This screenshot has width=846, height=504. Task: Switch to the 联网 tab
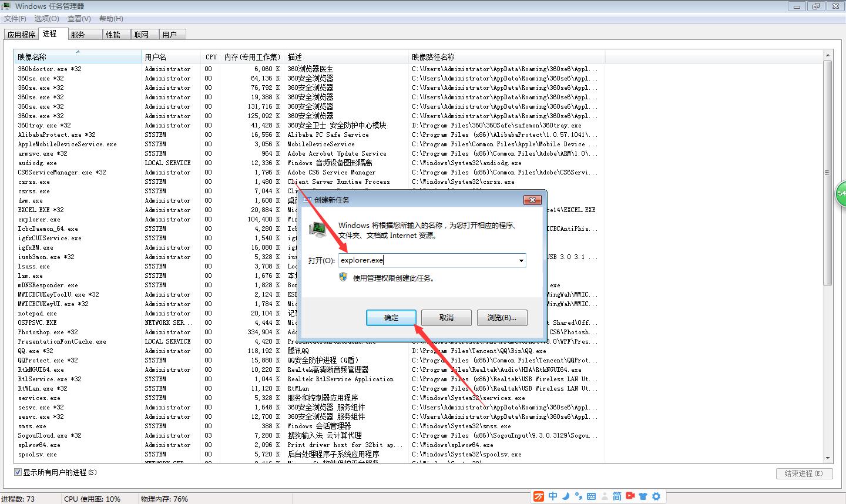tap(145, 35)
